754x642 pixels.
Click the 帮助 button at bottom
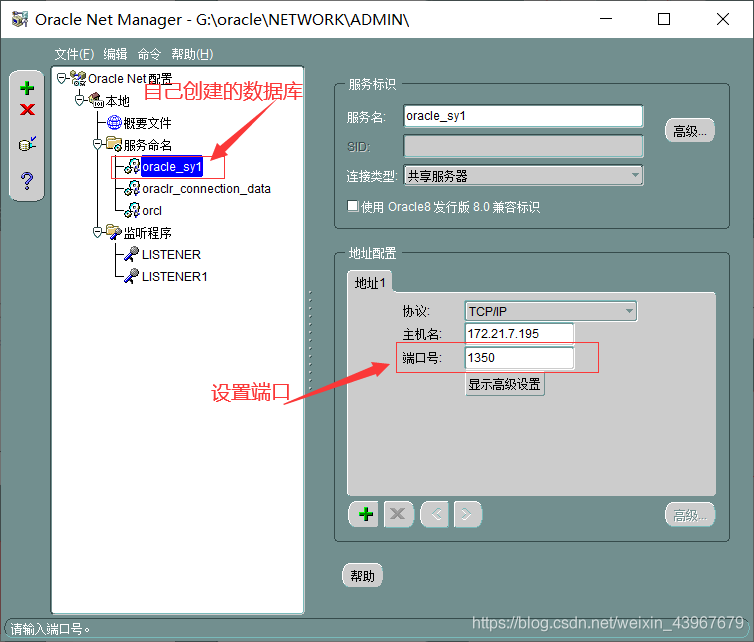[x=362, y=576]
